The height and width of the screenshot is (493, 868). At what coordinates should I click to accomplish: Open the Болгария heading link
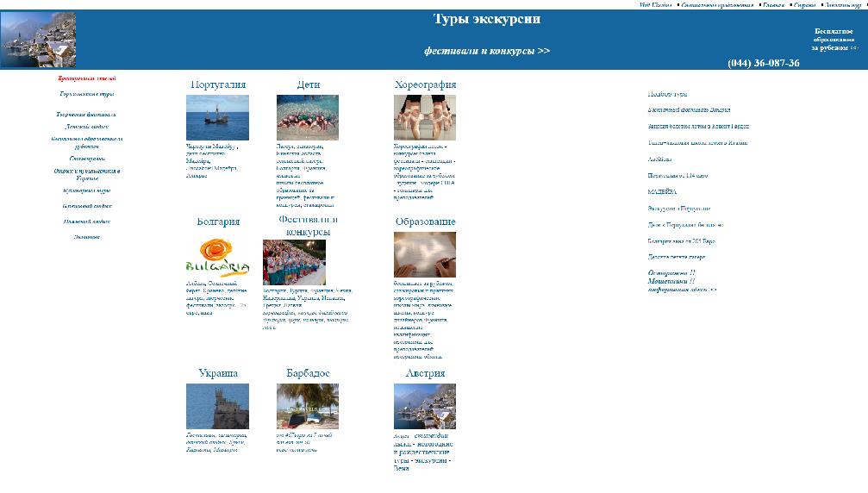(218, 222)
